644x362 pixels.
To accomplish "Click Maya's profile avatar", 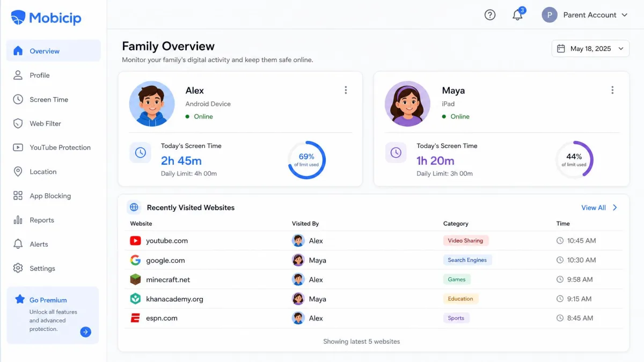I will [407, 104].
